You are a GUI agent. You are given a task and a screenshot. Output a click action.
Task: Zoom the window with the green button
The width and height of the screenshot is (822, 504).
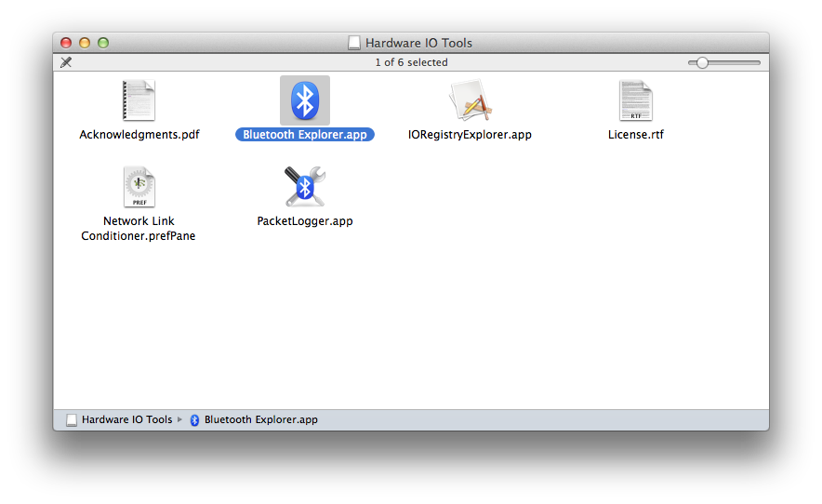[x=103, y=43]
